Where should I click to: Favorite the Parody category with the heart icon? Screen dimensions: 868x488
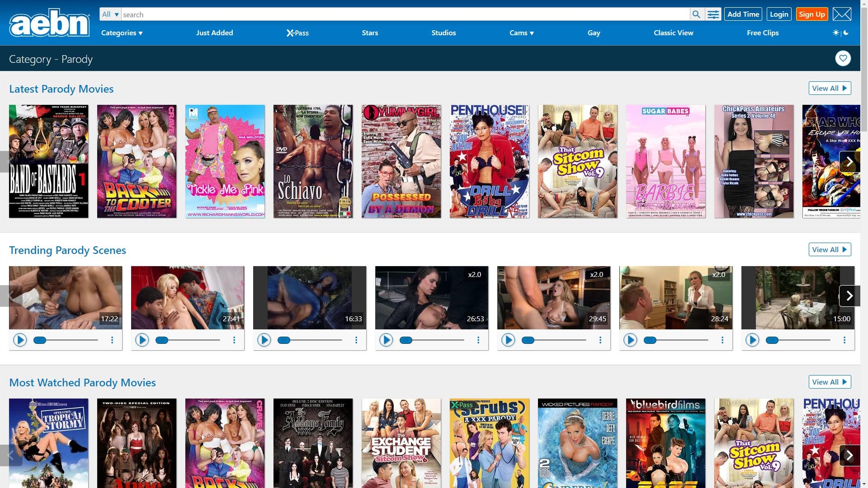click(843, 58)
